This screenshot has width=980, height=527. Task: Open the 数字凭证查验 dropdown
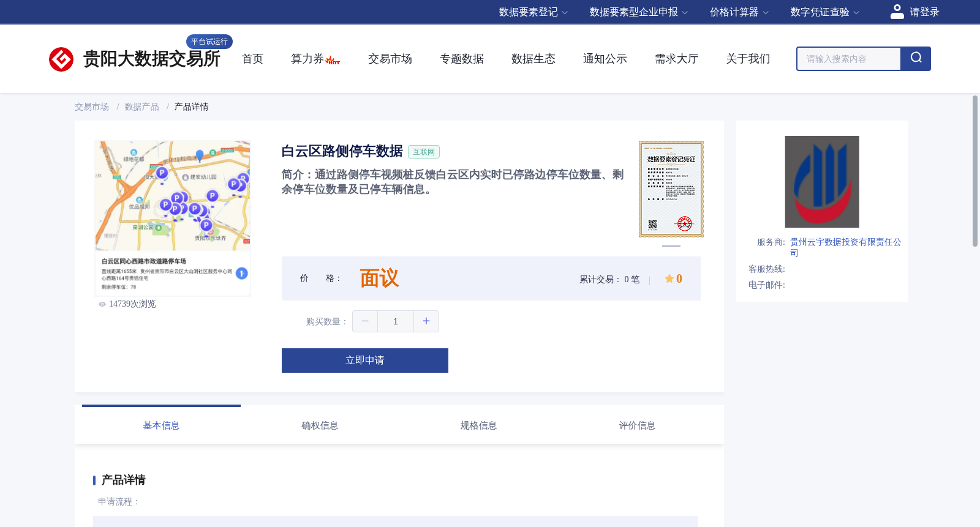825,12
